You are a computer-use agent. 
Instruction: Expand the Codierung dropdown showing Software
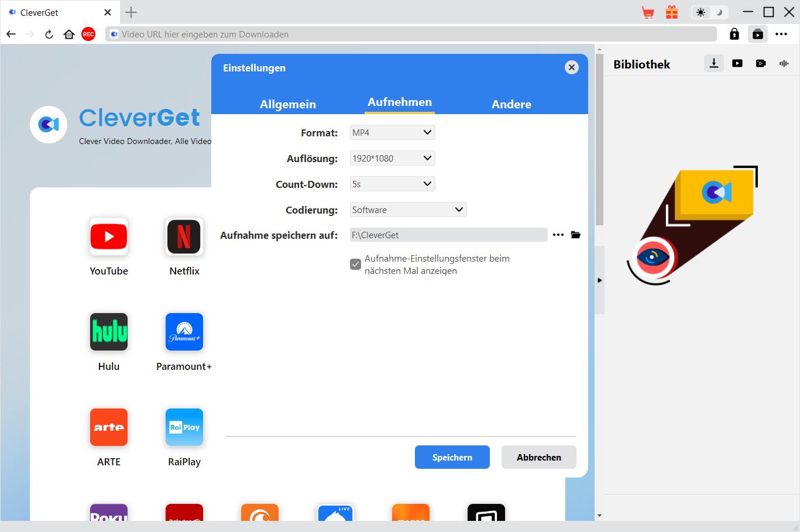click(x=408, y=210)
